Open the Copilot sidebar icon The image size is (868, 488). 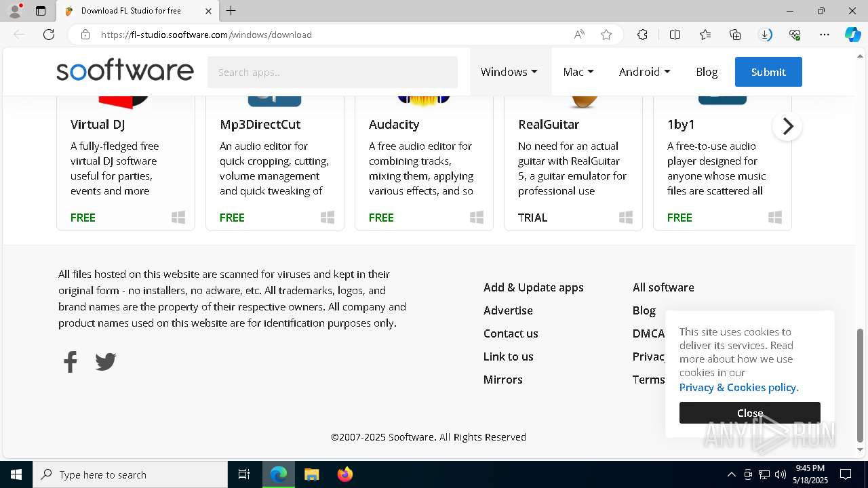click(852, 35)
